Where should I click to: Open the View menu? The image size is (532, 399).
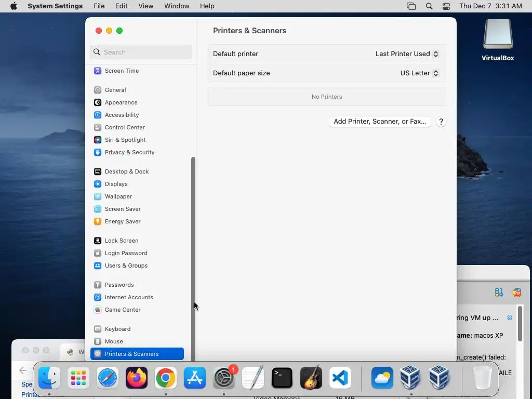pyautogui.click(x=146, y=6)
